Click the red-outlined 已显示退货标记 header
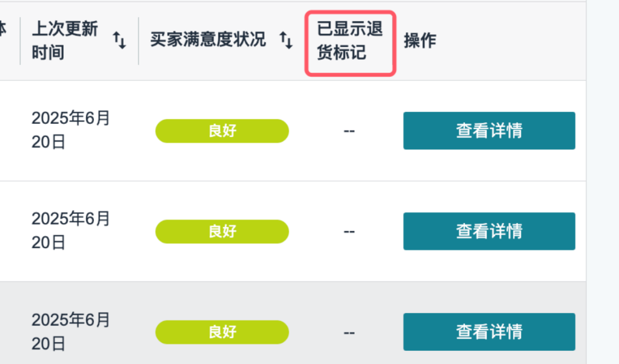 pyautogui.click(x=350, y=40)
